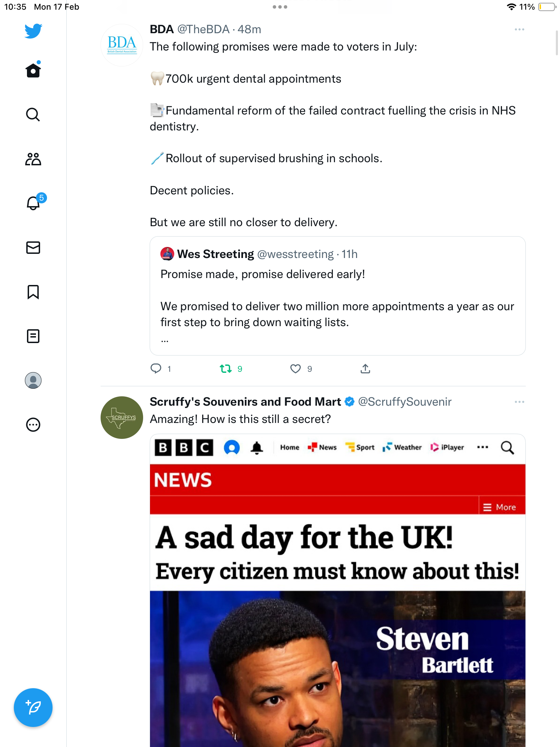
Task: Open the More circle menu in sidebar
Action: tap(33, 425)
